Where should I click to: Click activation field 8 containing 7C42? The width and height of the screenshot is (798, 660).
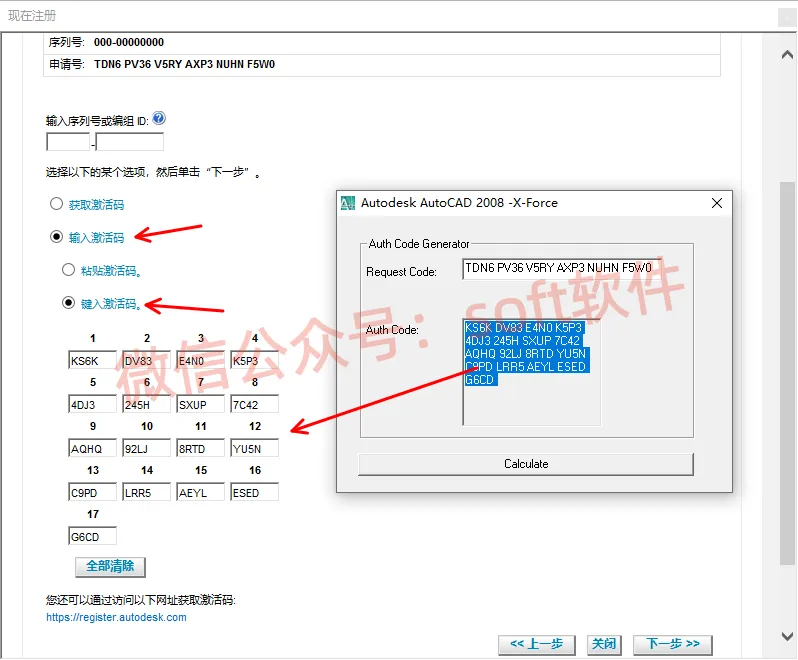(x=254, y=404)
